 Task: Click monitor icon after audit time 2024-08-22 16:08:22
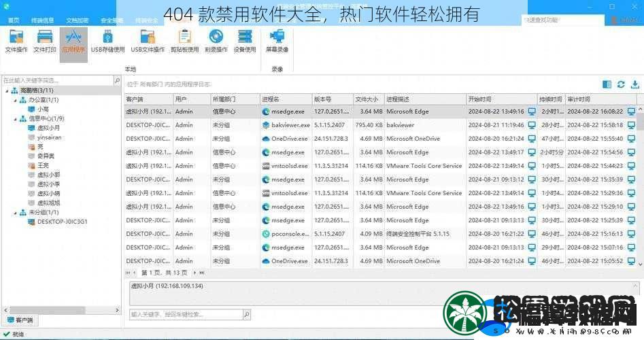tap(631, 112)
